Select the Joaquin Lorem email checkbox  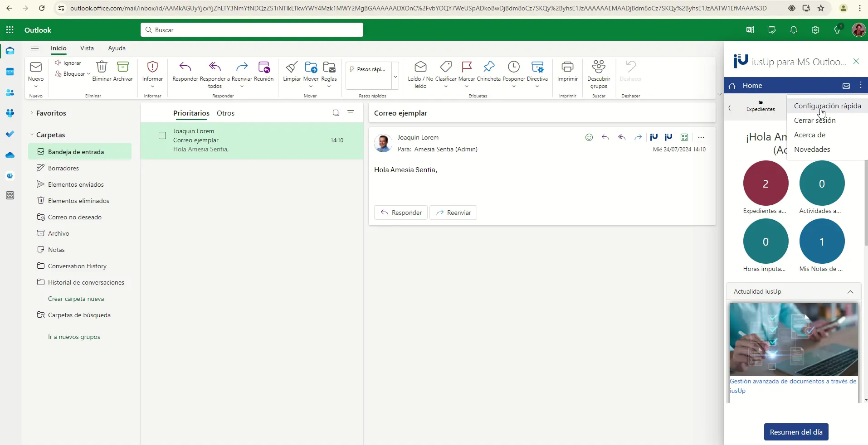pyautogui.click(x=162, y=135)
